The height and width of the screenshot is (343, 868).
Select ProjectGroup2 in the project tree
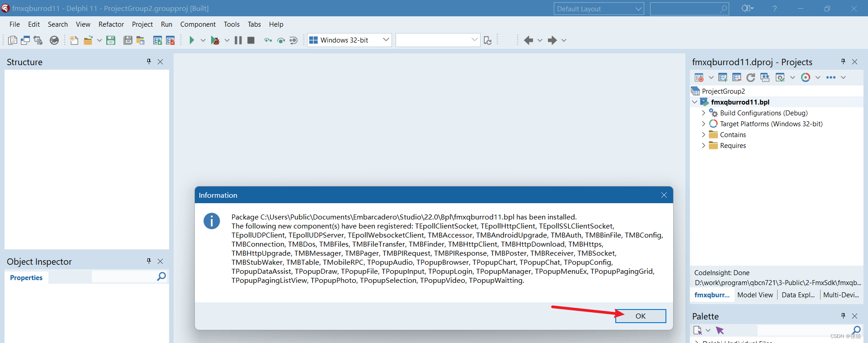(723, 91)
